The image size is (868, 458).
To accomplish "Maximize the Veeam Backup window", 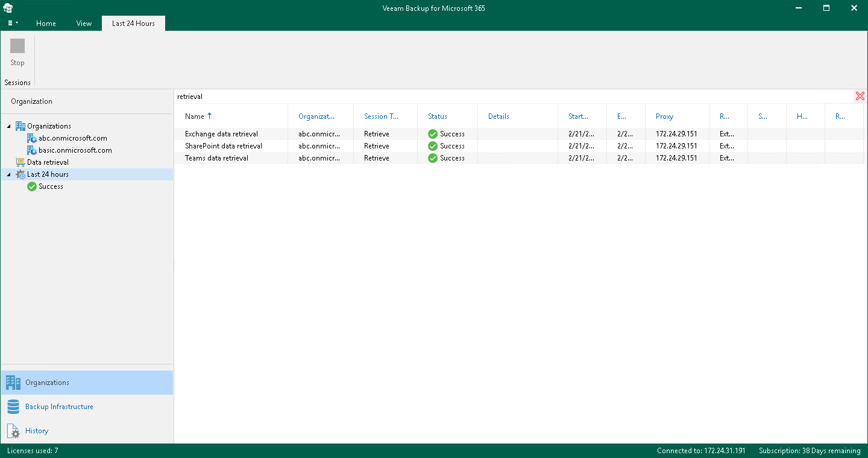I will 826,8.
